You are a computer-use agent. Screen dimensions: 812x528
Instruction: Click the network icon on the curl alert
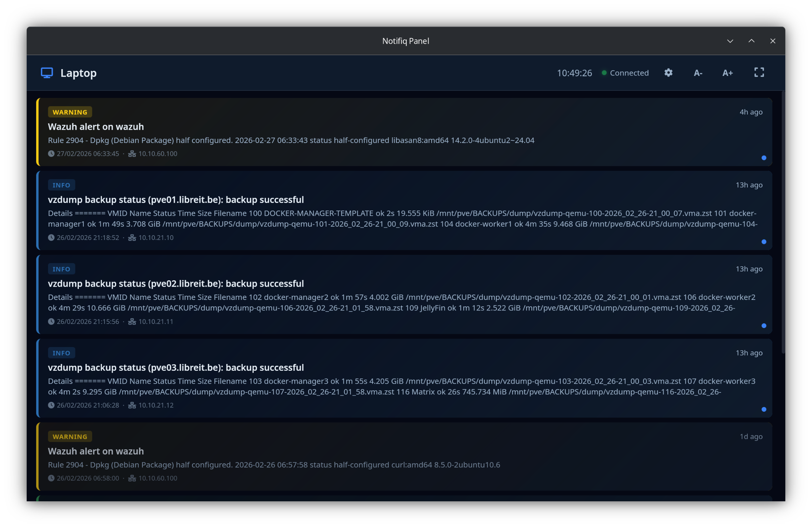132,478
